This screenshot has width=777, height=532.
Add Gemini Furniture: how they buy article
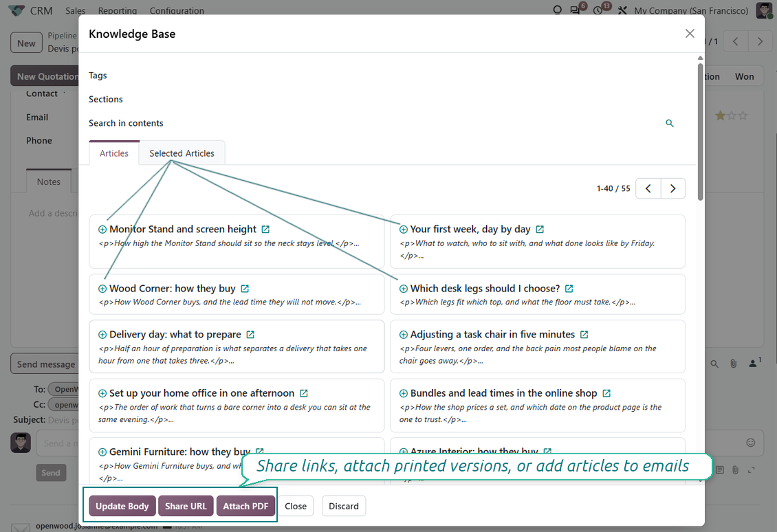click(102, 452)
